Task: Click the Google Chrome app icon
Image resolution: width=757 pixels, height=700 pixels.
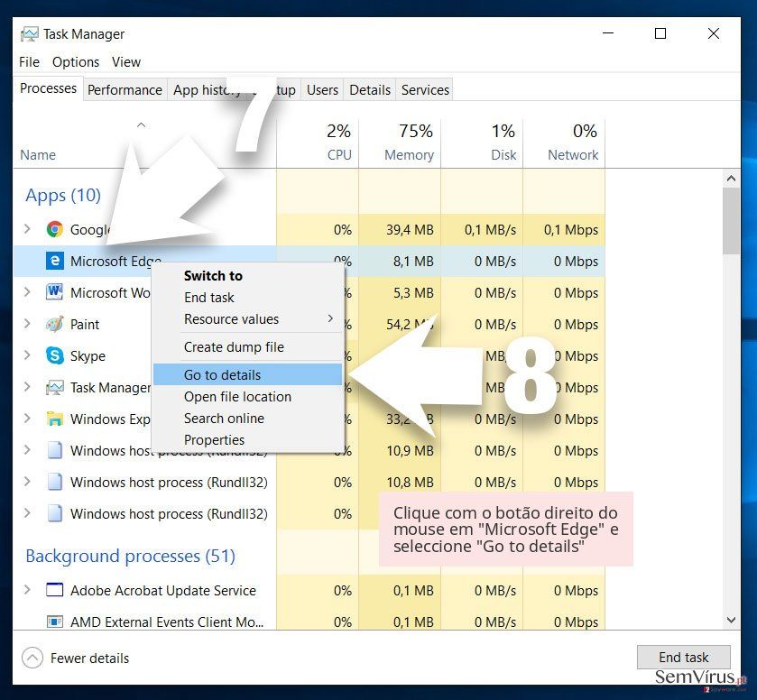Action: (54, 229)
